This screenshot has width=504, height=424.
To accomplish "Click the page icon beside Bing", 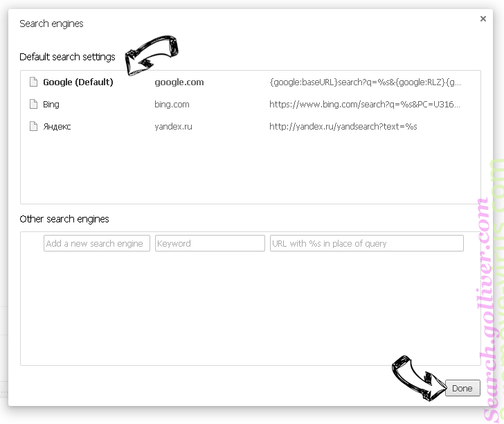I will [x=33, y=104].
